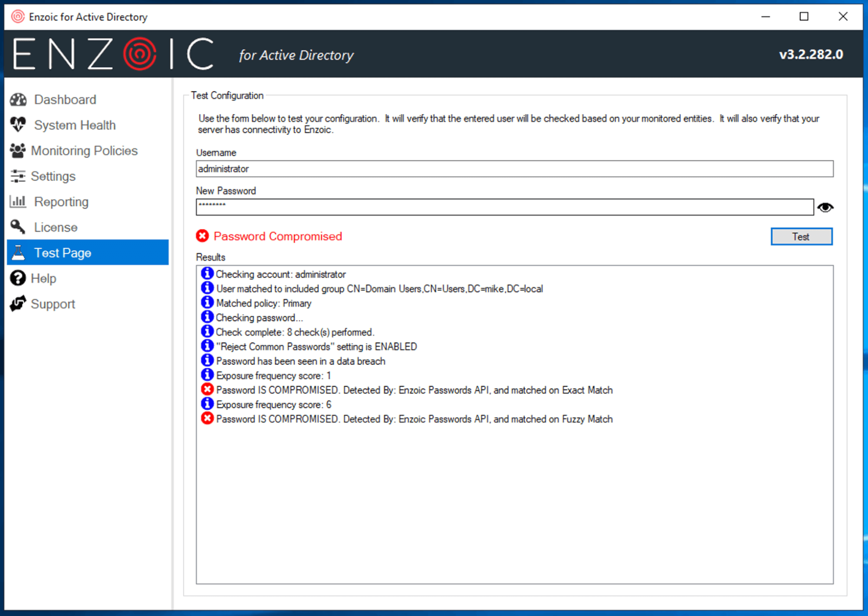Click the Dashboard gauge icon

click(x=18, y=99)
